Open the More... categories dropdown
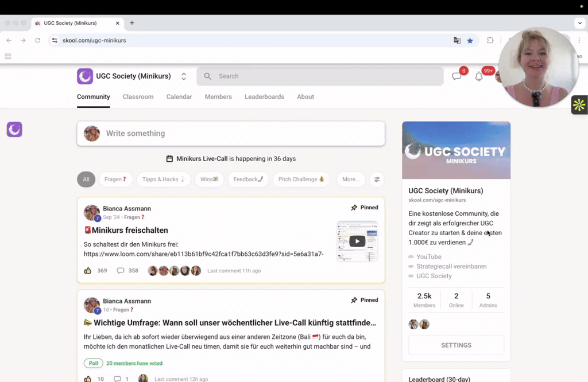 [x=351, y=180]
